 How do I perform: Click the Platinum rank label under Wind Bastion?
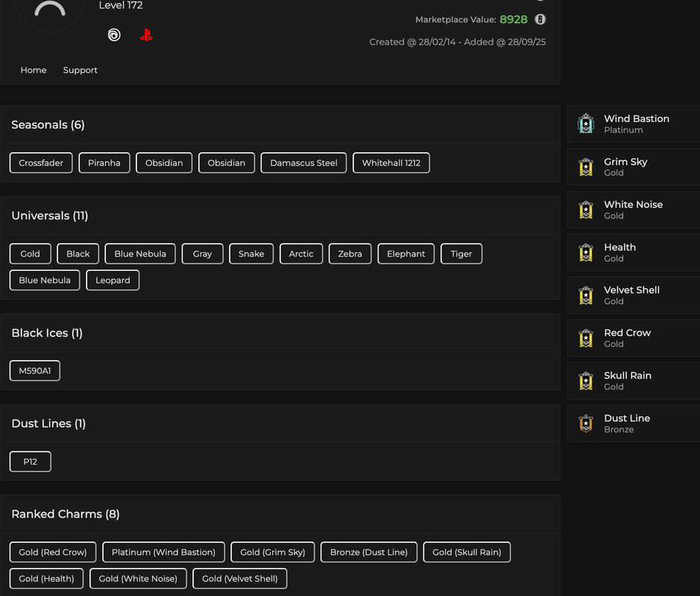tap(623, 130)
